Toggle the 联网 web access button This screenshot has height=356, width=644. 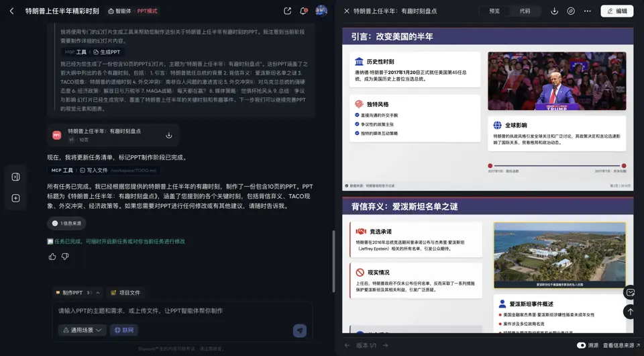click(124, 330)
